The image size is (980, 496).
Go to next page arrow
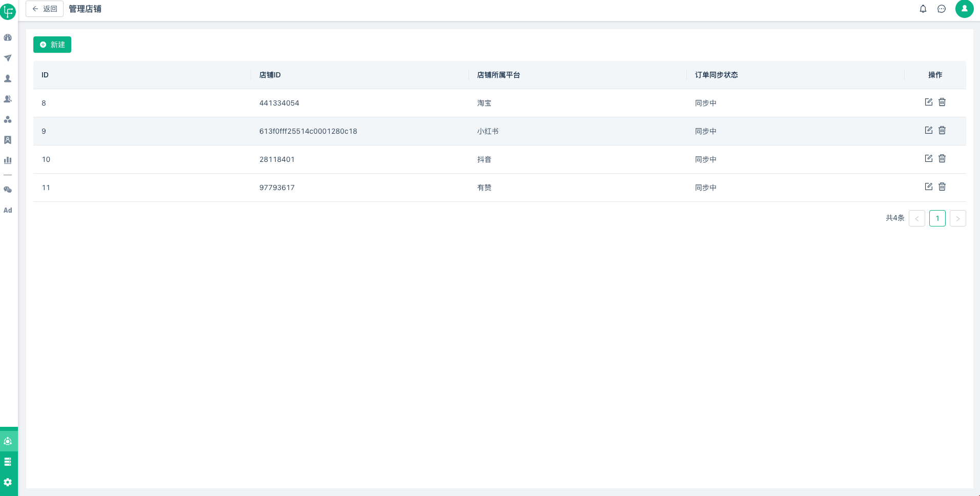[958, 218]
